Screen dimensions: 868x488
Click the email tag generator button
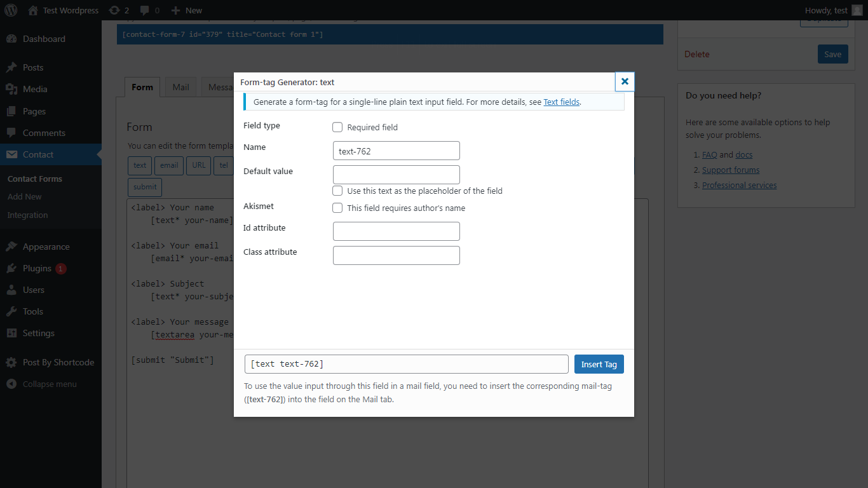(x=169, y=165)
